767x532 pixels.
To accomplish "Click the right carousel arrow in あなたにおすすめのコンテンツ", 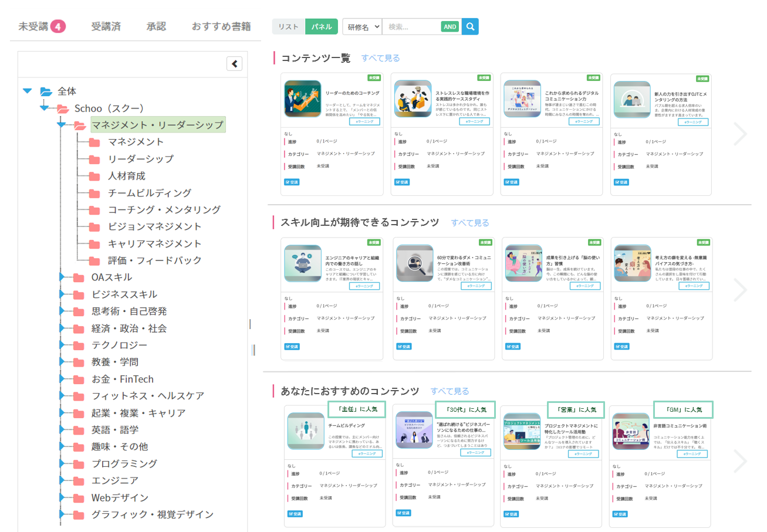I will pos(741,462).
